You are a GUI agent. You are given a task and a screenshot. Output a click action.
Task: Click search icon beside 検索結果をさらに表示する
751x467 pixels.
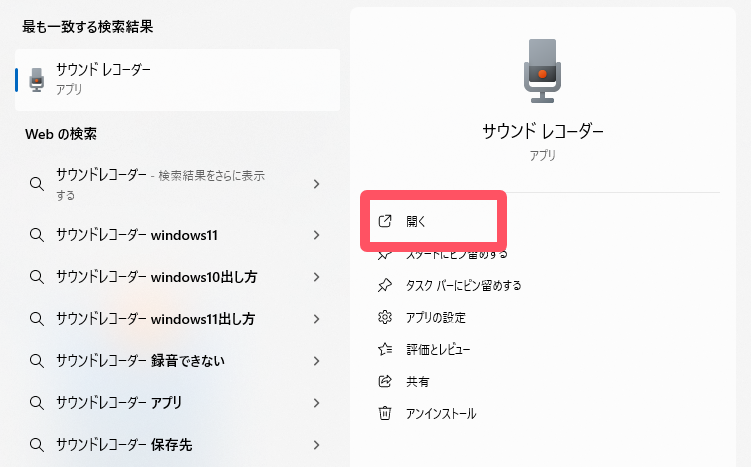click(37, 184)
